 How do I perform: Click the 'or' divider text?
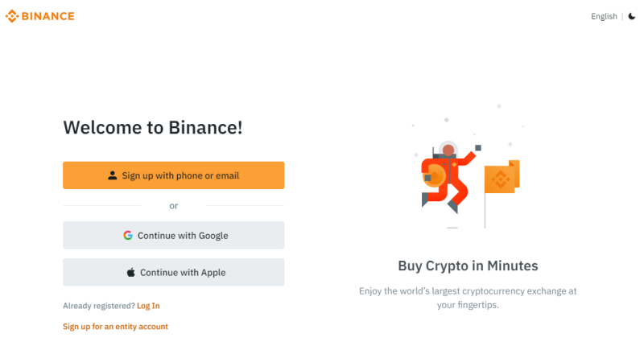click(174, 206)
